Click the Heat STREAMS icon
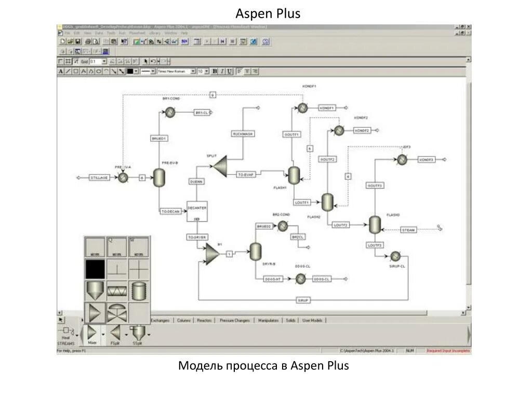 pyautogui.click(x=66, y=329)
